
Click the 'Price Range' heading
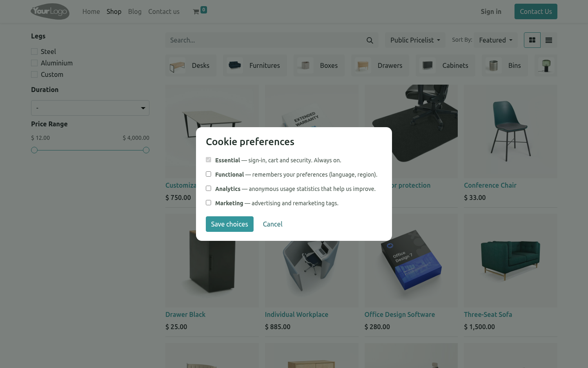pos(49,124)
